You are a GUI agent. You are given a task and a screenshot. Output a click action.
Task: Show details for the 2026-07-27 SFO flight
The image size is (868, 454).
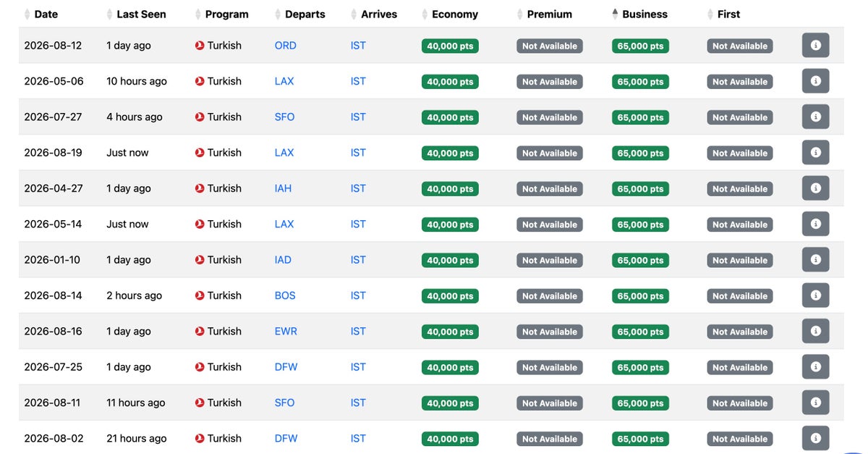815,117
